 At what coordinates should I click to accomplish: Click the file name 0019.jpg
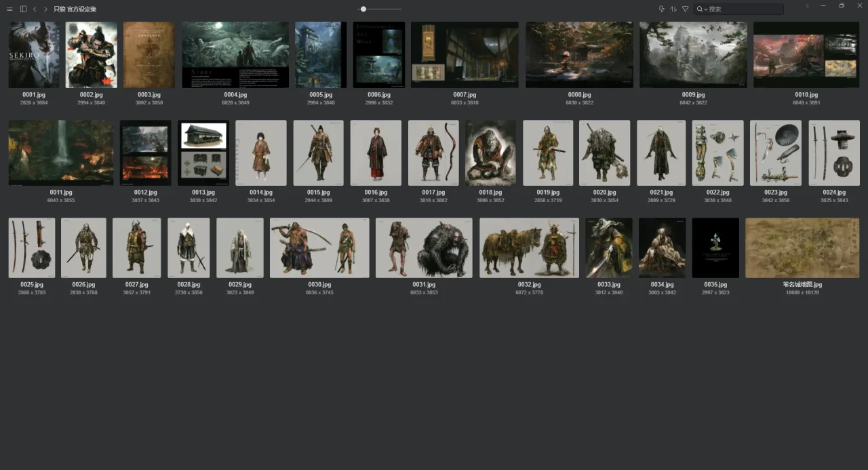coord(548,193)
